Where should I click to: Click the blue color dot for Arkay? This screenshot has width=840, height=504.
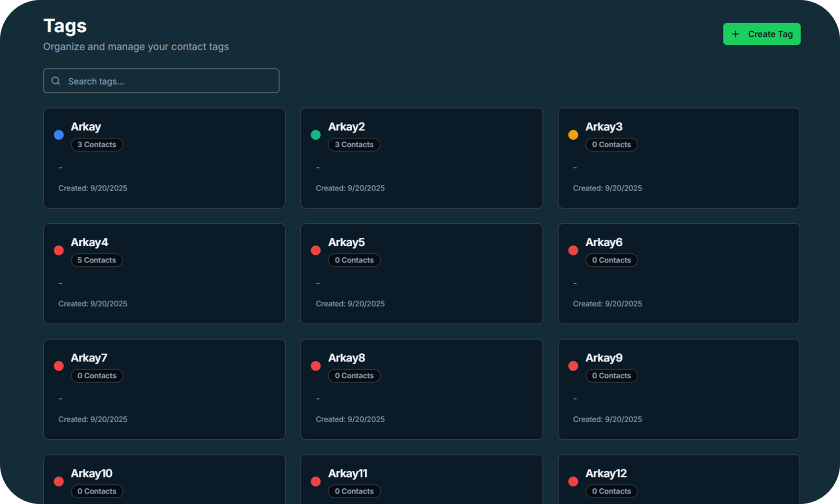(x=59, y=135)
